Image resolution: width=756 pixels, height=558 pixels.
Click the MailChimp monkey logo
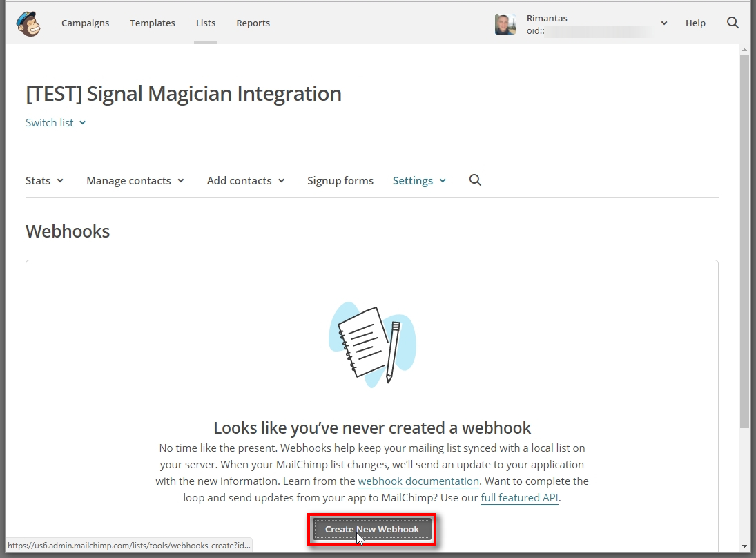click(28, 23)
